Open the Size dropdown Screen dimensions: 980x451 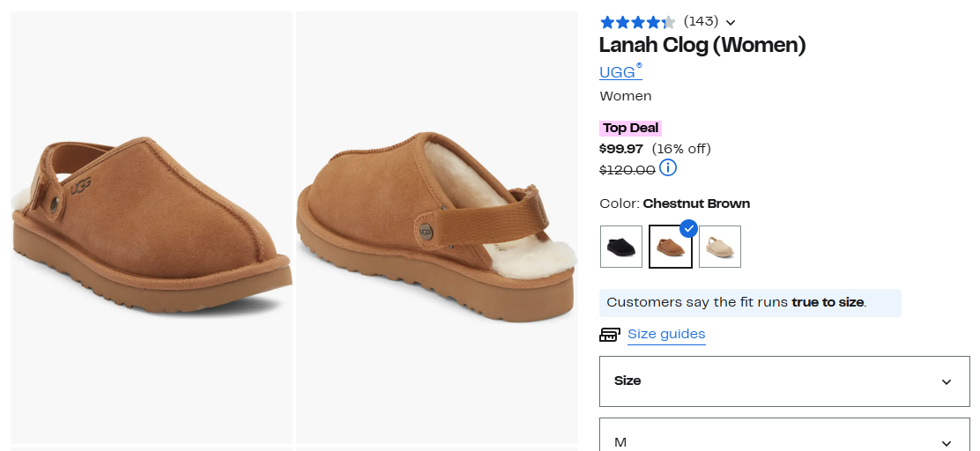coord(784,381)
